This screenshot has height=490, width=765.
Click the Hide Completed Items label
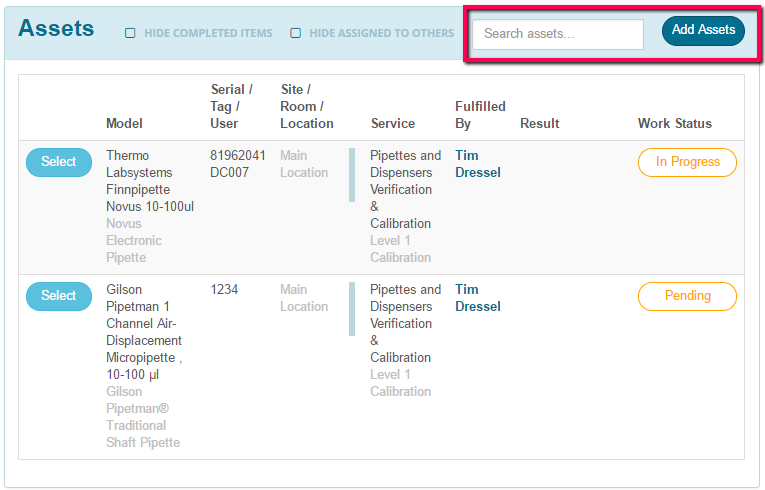tap(208, 33)
